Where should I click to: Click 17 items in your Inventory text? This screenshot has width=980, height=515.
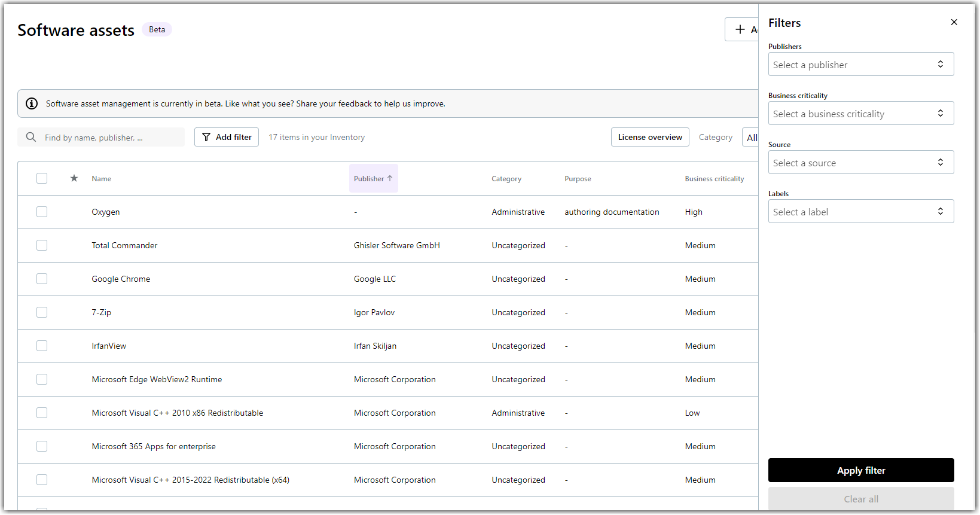[x=316, y=137]
